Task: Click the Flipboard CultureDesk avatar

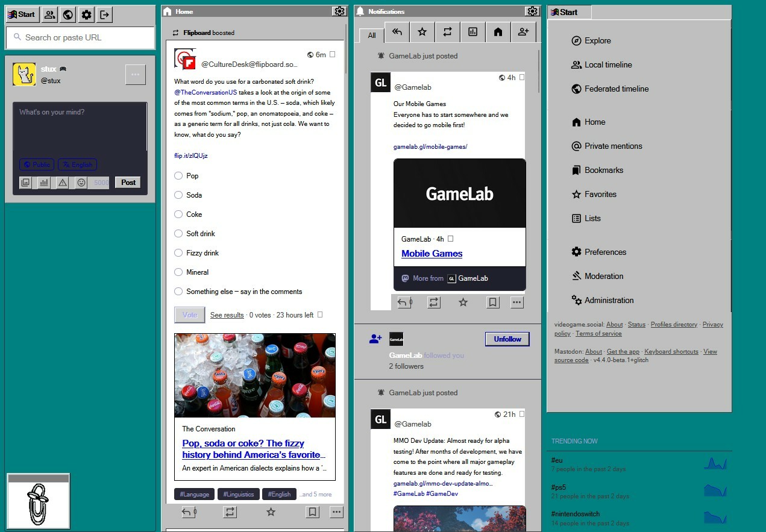Action: (185, 59)
